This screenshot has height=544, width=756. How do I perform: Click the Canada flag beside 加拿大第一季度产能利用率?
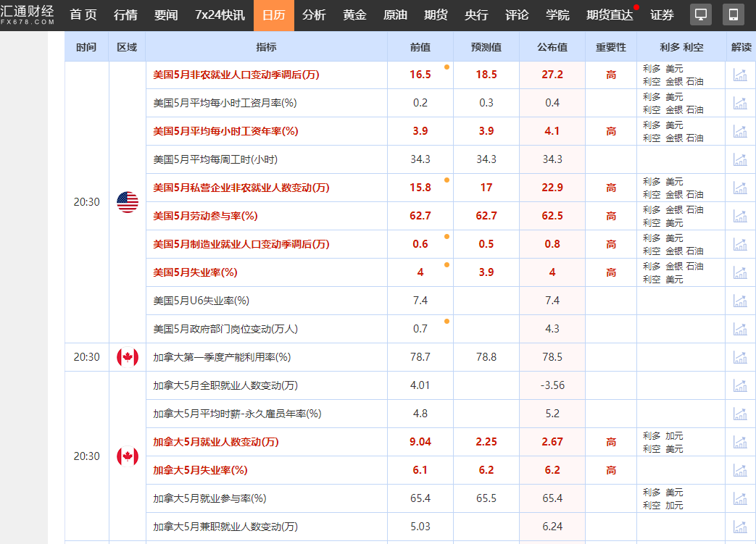[128, 357]
